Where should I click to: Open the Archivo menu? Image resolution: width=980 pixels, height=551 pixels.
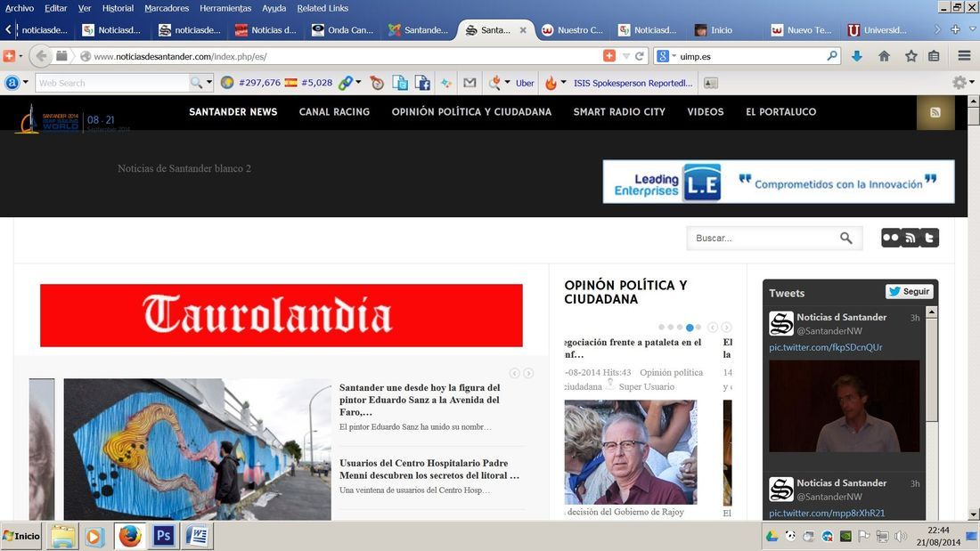(x=20, y=8)
